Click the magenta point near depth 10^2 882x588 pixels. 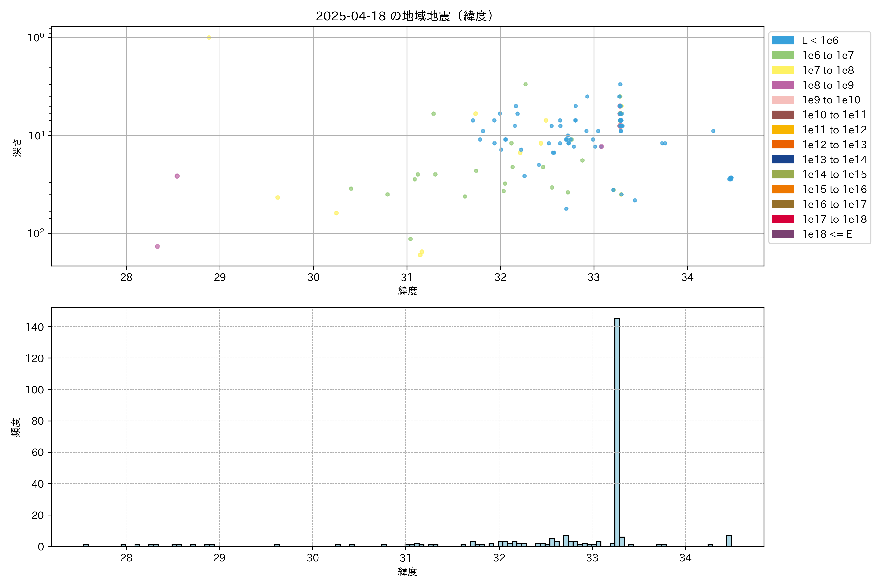[x=157, y=246]
